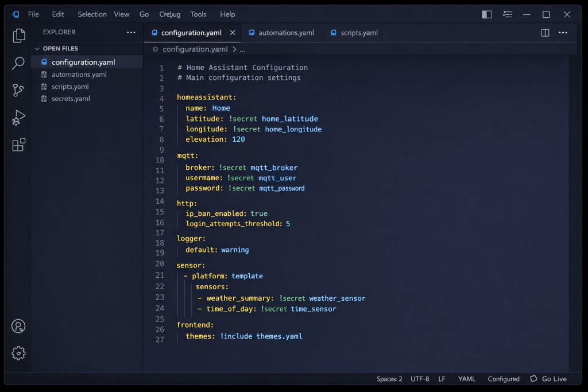Viewport: 588px width, 392px height.
Task: Click the scripts.yaml tab file icon
Action: [x=334, y=33]
